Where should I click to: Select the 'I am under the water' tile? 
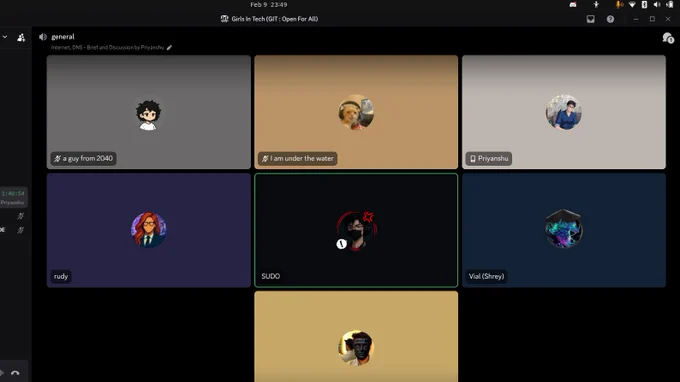pyautogui.click(x=356, y=112)
